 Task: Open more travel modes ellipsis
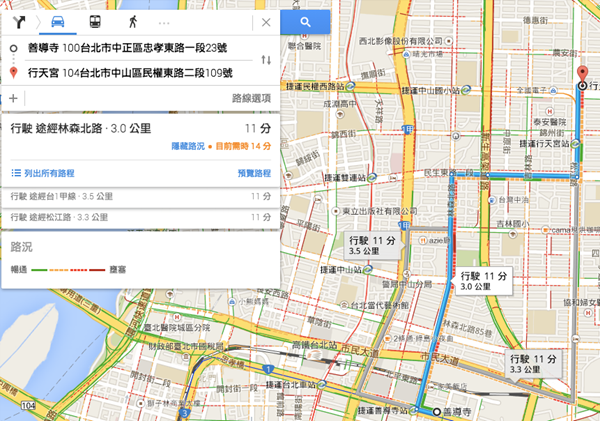pos(164,23)
